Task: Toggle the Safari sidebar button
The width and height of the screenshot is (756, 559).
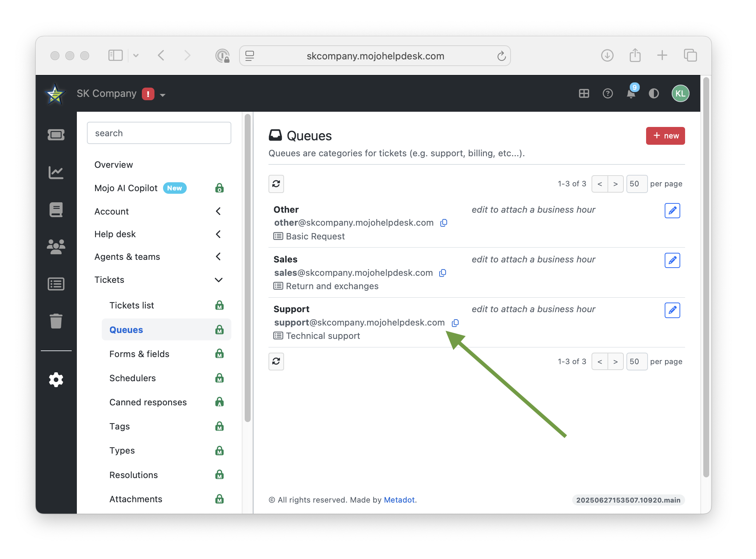Action: pos(115,56)
